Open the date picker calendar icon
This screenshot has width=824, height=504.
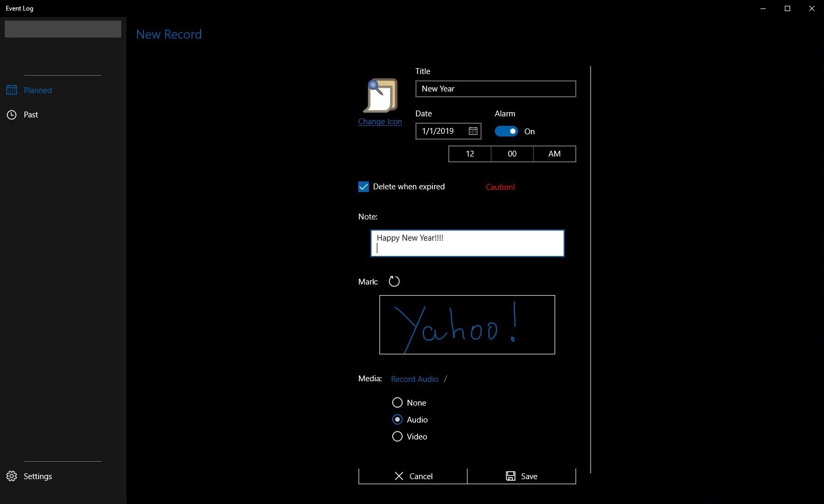point(473,131)
